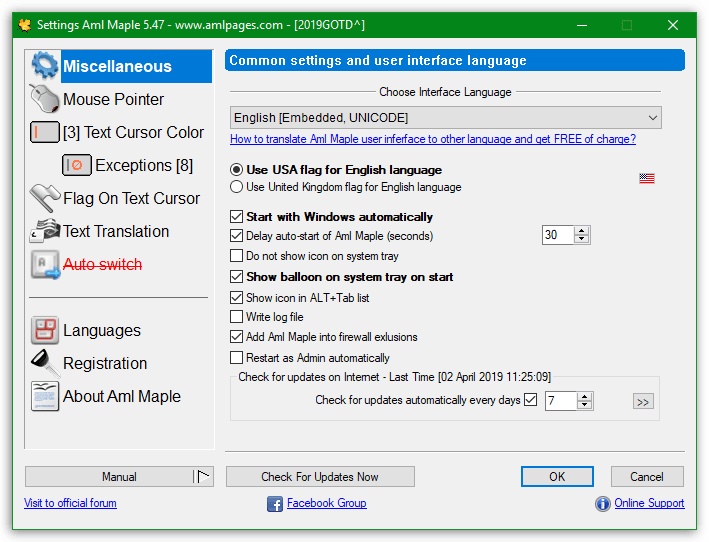The height and width of the screenshot is (542, 709).
Task: Toggle Check for updates automatically checkbox
Action: coord(531,400)
